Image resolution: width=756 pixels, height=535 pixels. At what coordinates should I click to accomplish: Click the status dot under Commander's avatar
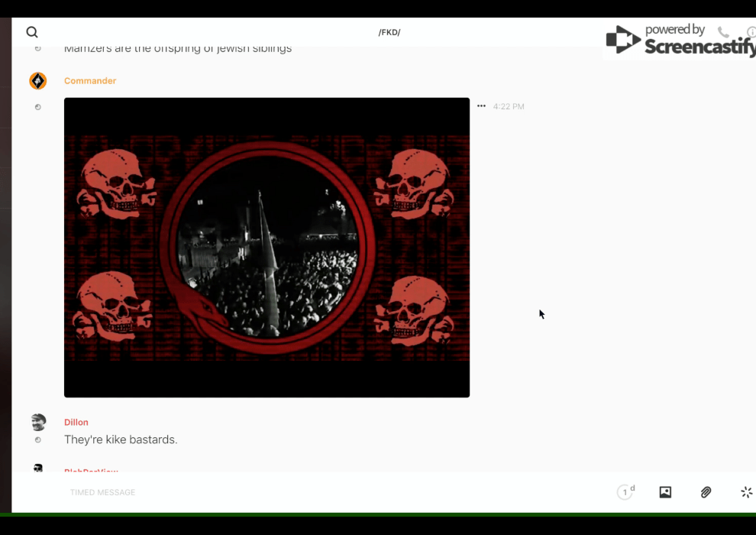click(38, 107)
